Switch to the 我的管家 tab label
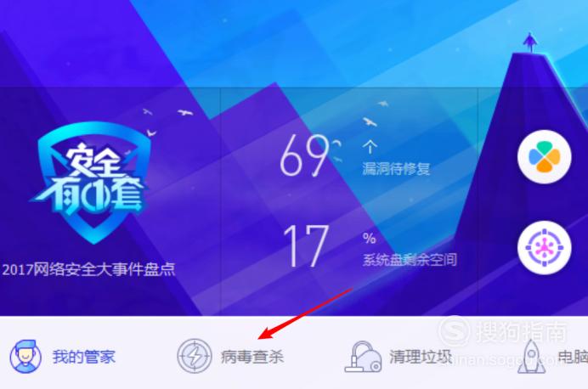Screen dimensions: 588x389 pos(84,357)
